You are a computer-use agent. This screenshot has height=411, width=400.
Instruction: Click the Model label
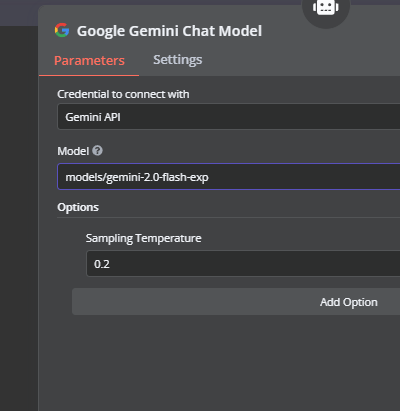tap(73, 151)
